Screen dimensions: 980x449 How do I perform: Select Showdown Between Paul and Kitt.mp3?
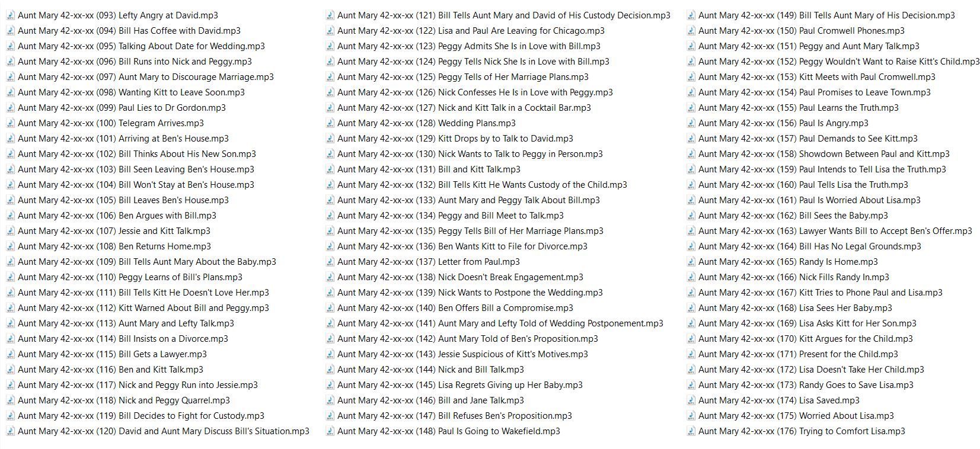823,154
